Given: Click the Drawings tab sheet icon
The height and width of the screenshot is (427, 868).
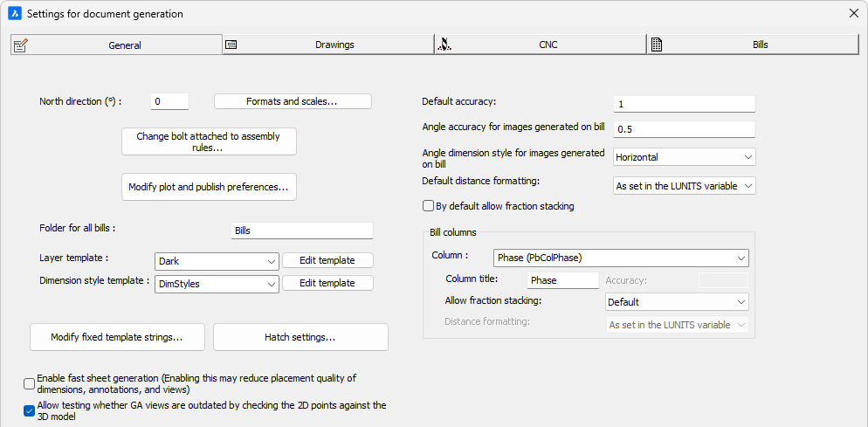Looking at the screenshot, I should [231, 45].
